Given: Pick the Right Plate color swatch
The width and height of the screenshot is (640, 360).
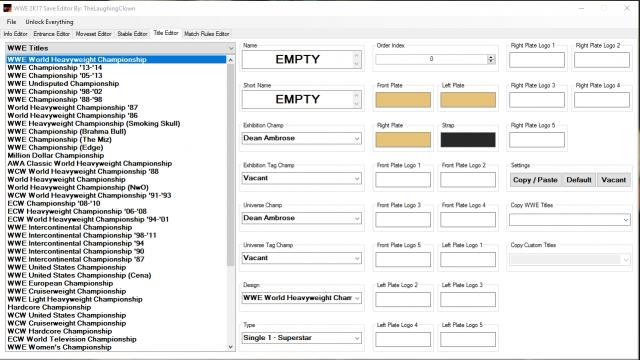Looking at the screenshot, I should tap(403, 140).
